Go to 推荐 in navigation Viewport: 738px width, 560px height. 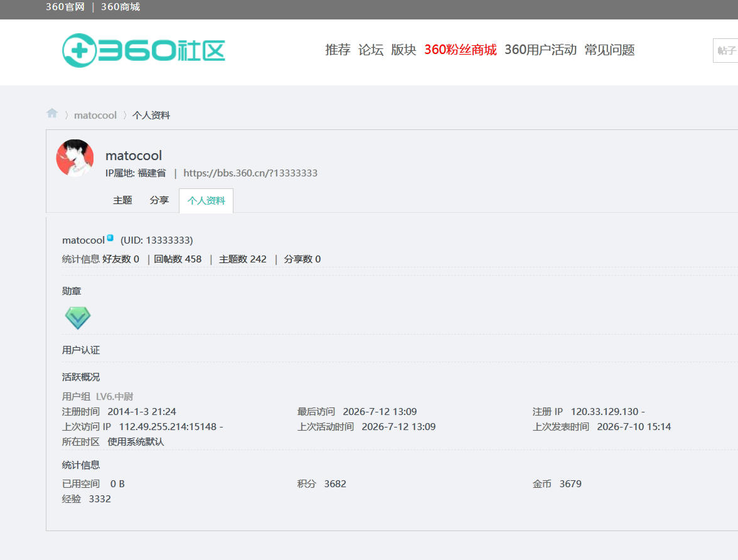pyautogui.click(x=338, y=50)
